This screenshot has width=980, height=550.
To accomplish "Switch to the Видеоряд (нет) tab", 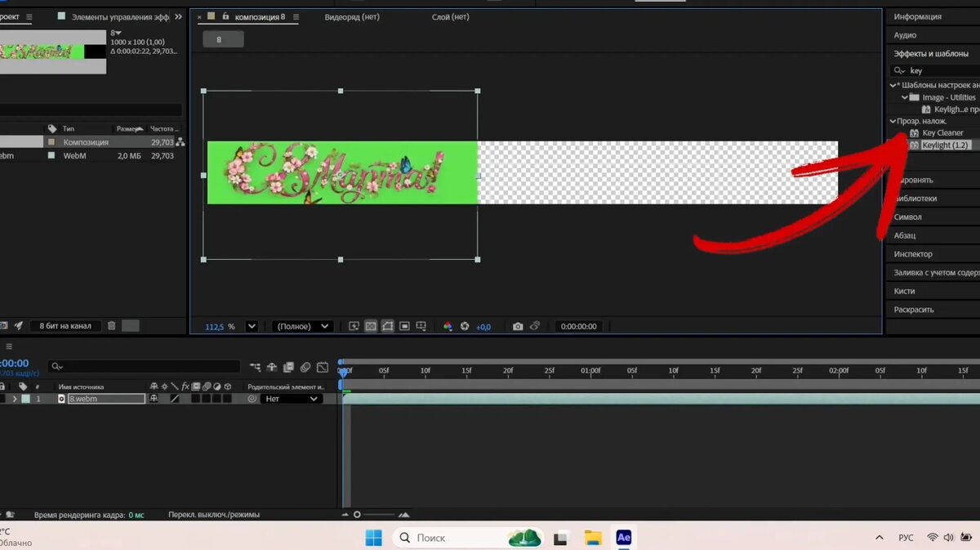I will pyautogui.click(x=352, y=16).
